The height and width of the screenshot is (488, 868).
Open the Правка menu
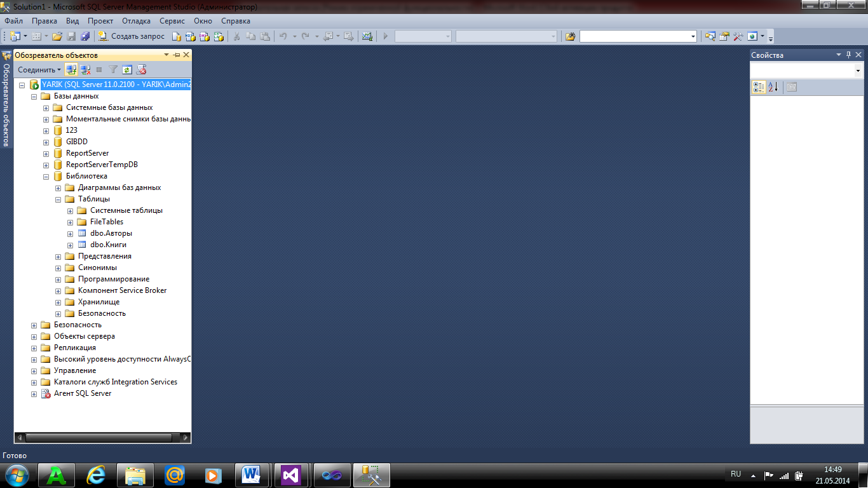click(x=44, y=21)
